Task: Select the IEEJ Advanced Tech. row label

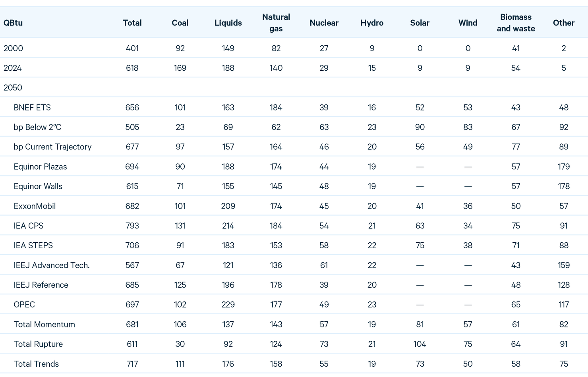Action: [52, 265]
